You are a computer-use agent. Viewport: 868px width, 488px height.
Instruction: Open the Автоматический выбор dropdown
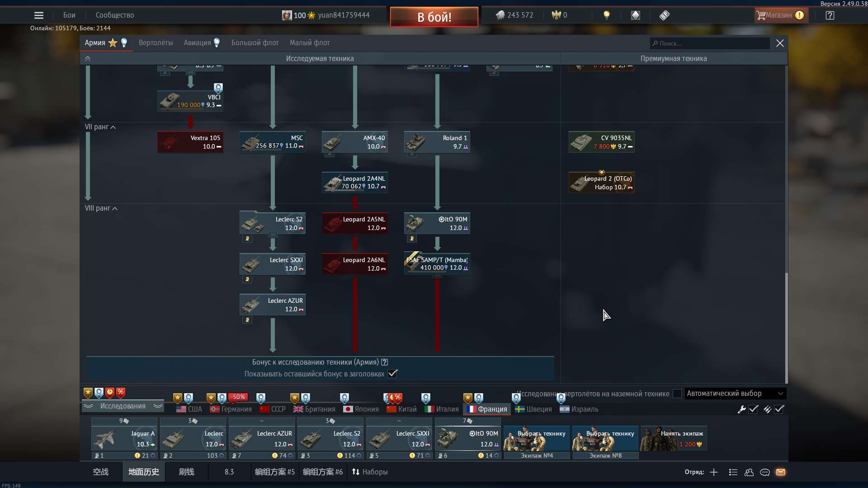(x=735, y=394)
